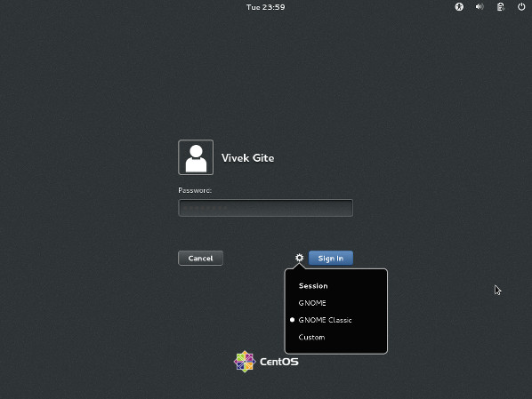Open the power menu icon
Screen dimensions: 532x399
tap(521, 7)
